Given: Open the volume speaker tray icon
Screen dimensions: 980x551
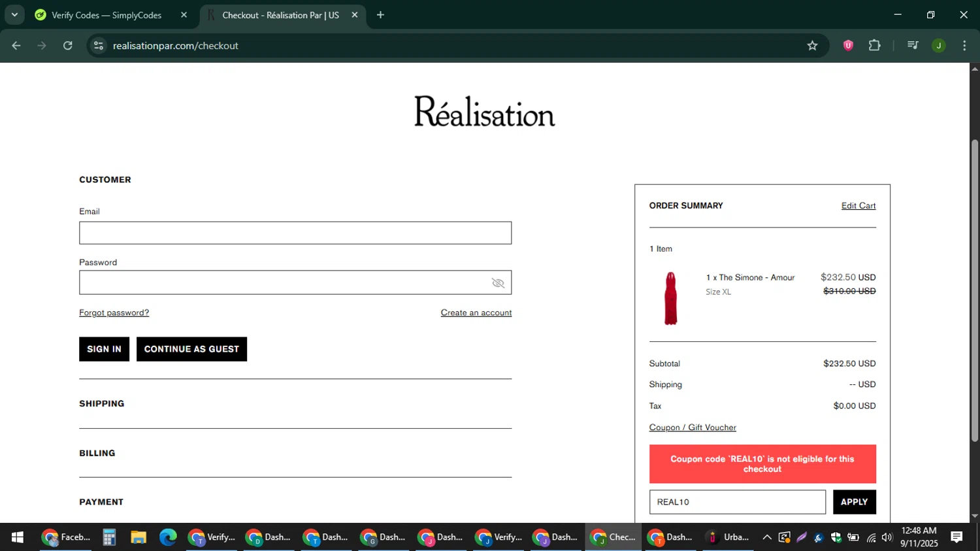Looking at the screenshot, I should (x=887, y=537).
